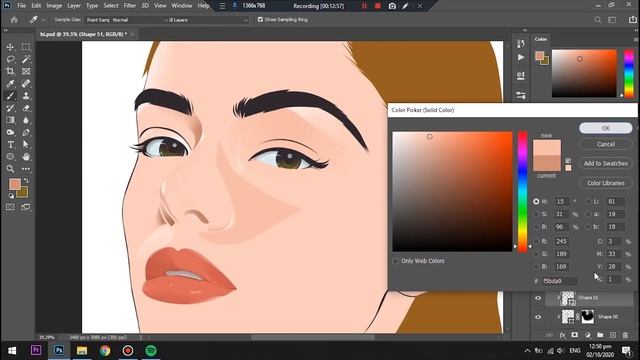Select the Rectangular Marquee tool
This screenshot has height=360, width=640.
coord(26,47)
